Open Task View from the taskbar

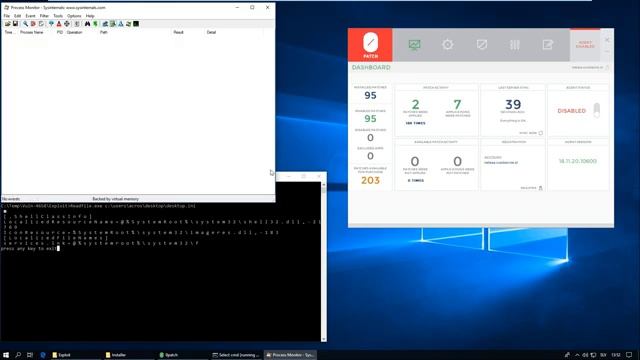coord(30,355)
